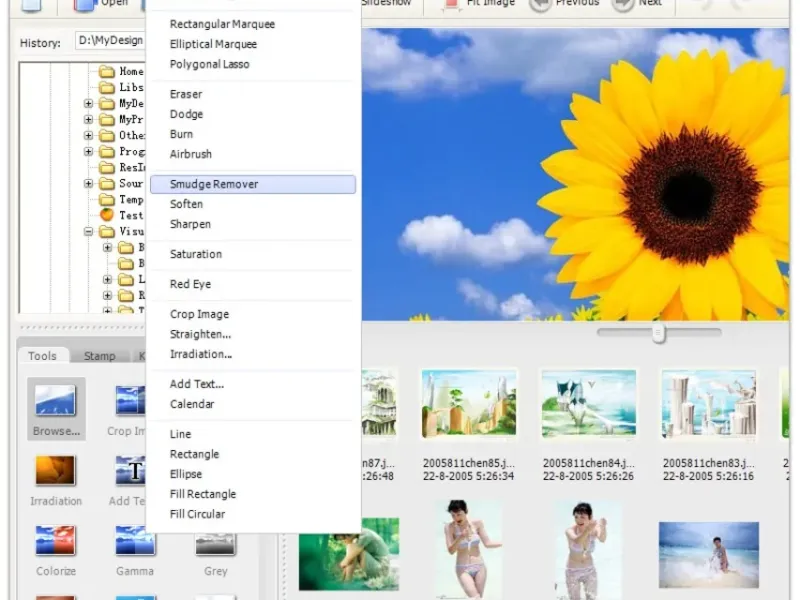Click the highlighted Smudge Remover item
The height and width of the screenshot is (600, 800).
[x=253, y=184]
